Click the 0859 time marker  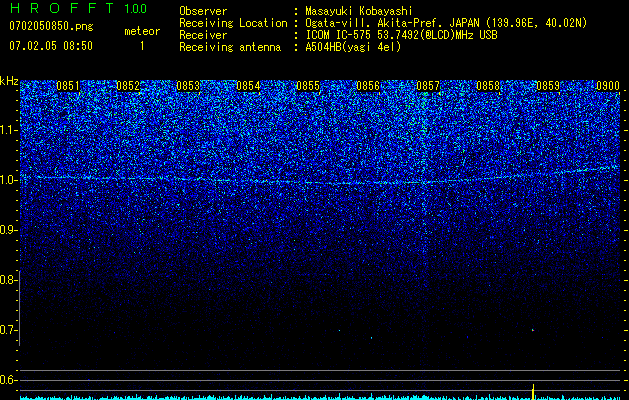tap(548, 86)
